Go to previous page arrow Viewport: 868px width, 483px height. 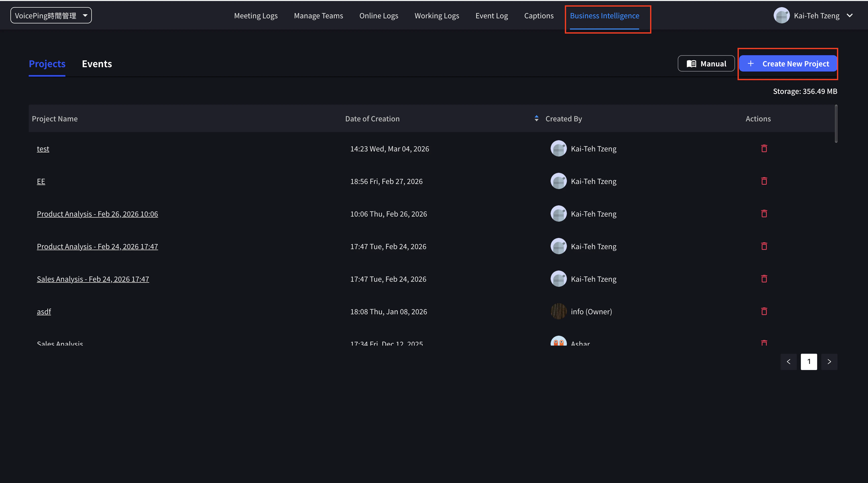[788, 362]
